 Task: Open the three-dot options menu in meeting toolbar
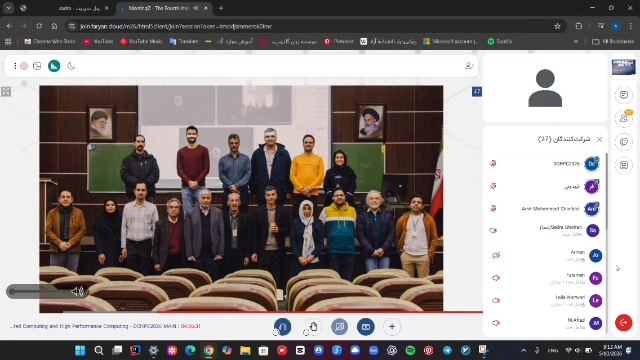pyautogui.click(x=15, y=66)
